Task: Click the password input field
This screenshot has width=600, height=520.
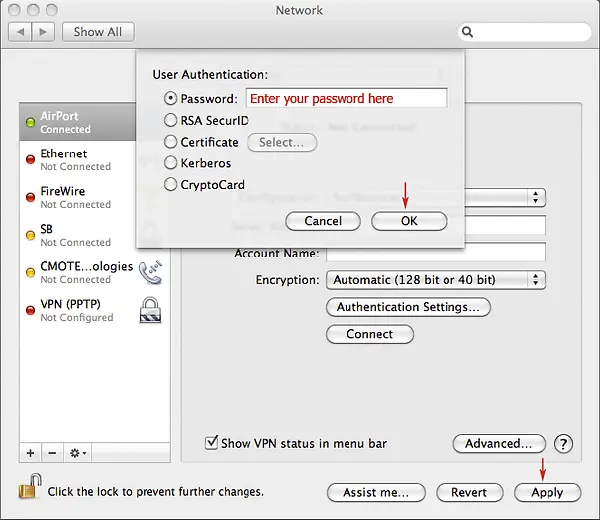Action: coord(346,98)
